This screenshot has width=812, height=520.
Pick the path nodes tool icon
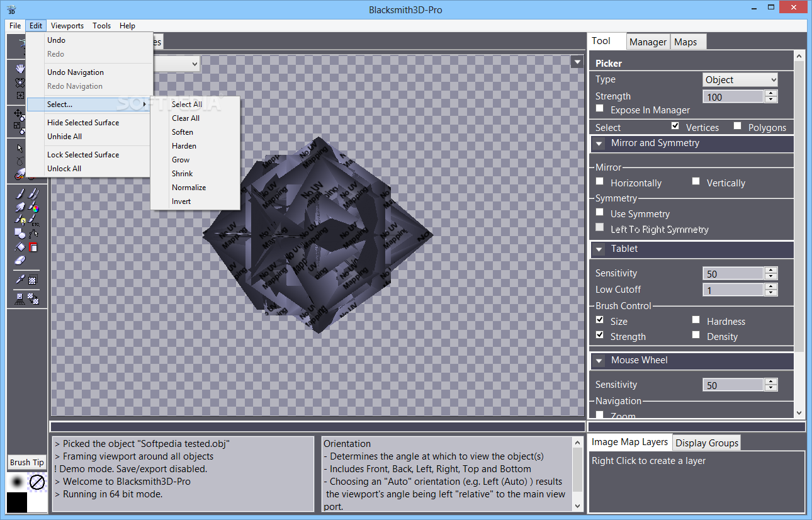click(x=33, y=234)
